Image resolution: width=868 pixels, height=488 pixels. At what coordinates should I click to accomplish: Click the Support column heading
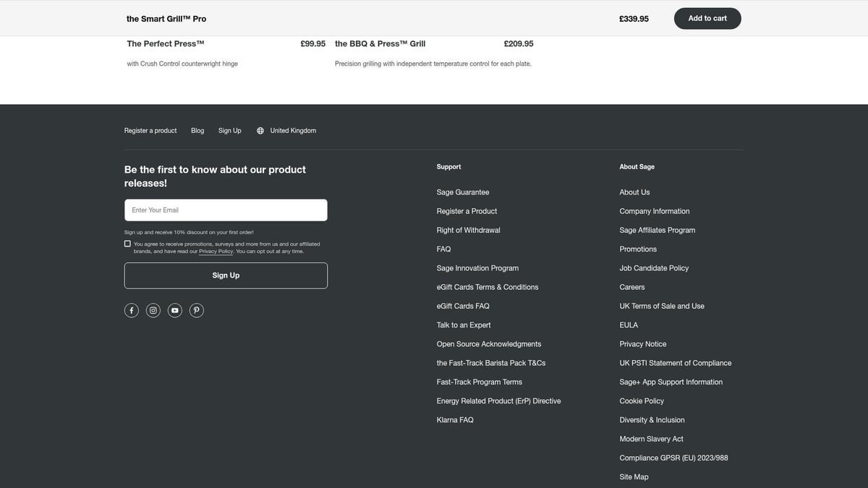coord(448,167)
